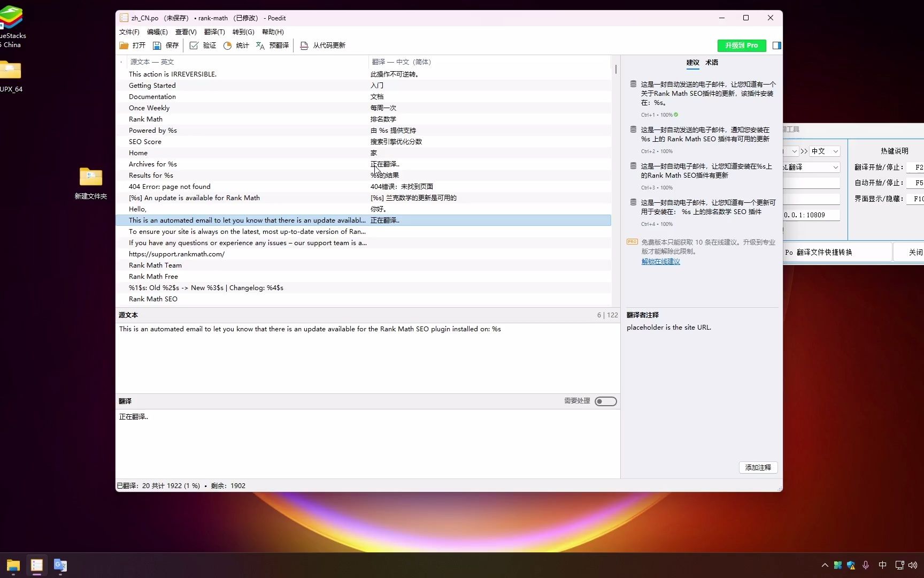This screenshot has height=578, width=924.
Task: Click the microphone tray icon
Action: (866, 565)
